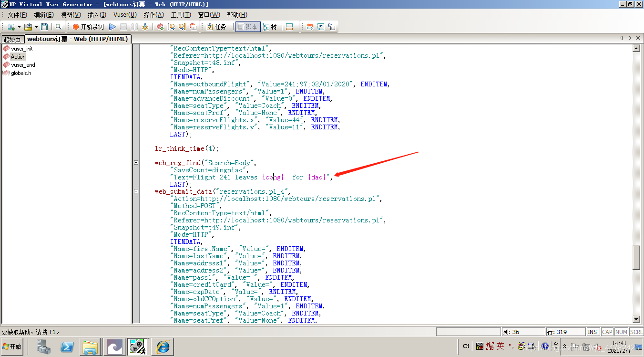This screenshot has width=644, height=357.
Task: Open Server Manager from the taskbar
Action: click(45, 346)
